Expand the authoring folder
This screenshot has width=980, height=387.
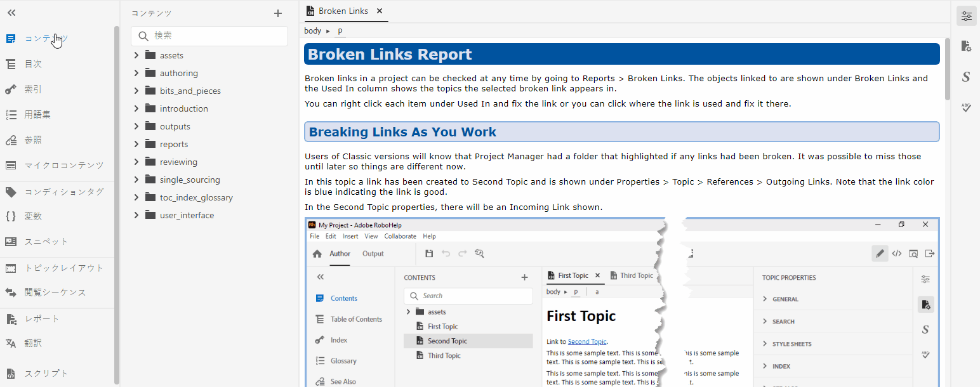pos(136,73)
